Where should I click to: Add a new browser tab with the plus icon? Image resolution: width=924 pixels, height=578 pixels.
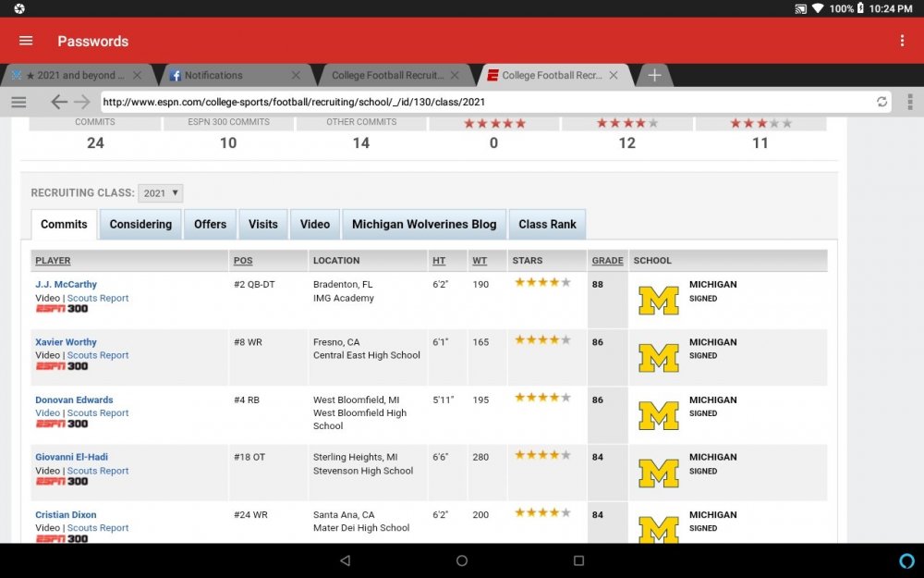point(654,75)
